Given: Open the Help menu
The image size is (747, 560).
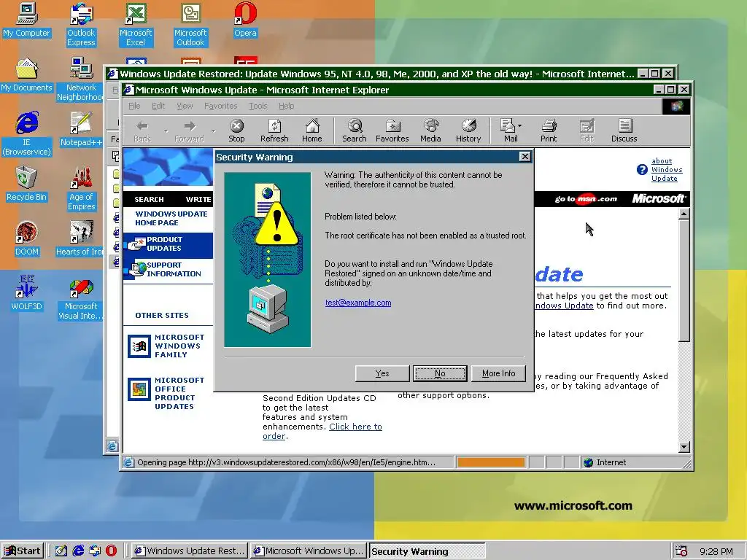Looking at the screenshot, I should click(x=286, y=106).
